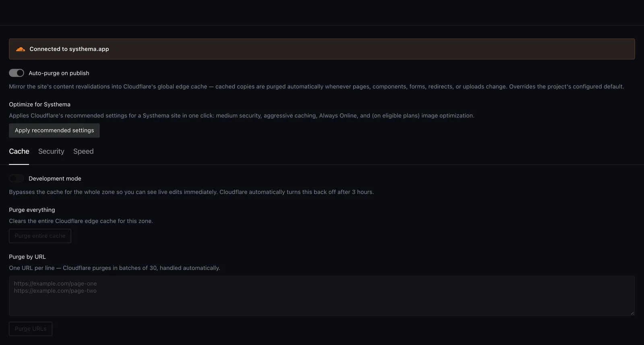Click 'Applies Cloudflare's recommended settings' description
The width and height of the screenshot is (644, 345).
point(242,116)
